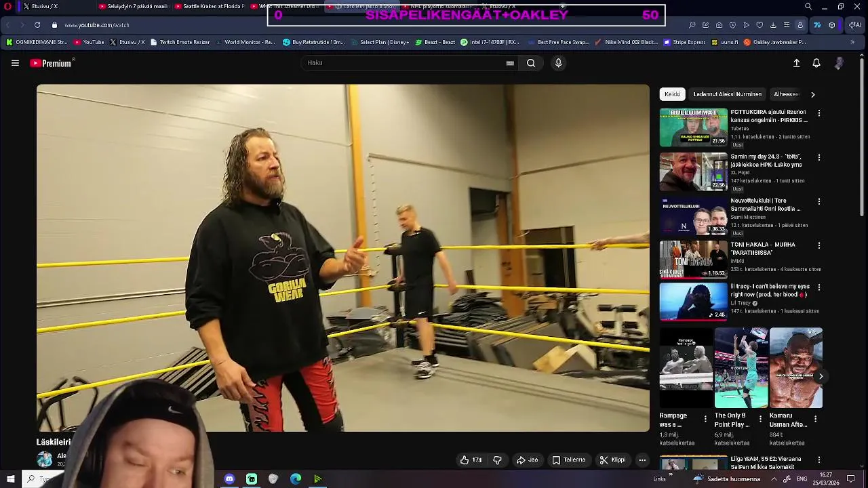Switch input language via ENG indicator
868x488 pixels.
(801, 479)
